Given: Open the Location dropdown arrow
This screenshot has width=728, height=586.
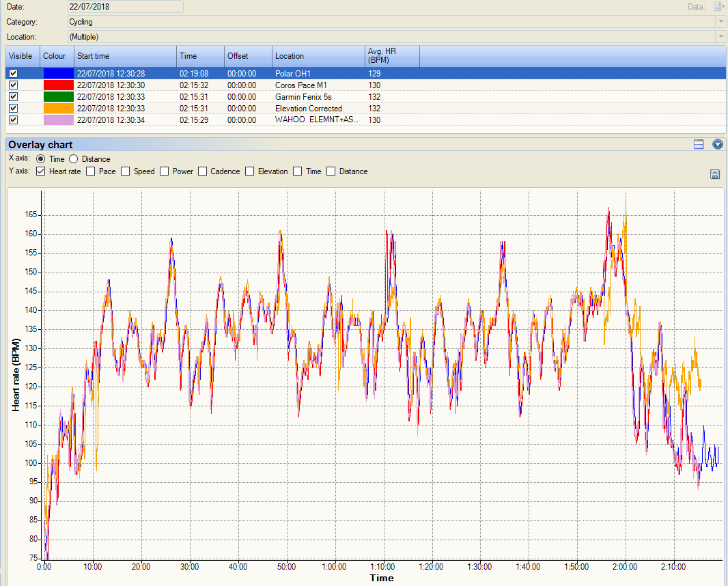Looking at the screenshot, I should (720, 36).
